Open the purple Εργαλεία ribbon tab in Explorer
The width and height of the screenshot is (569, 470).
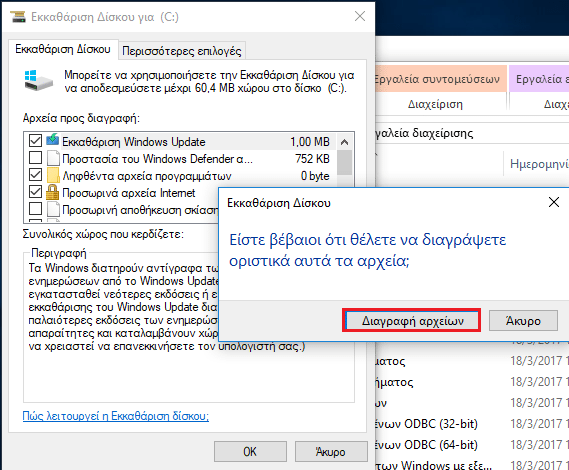(x=539, y=78)
